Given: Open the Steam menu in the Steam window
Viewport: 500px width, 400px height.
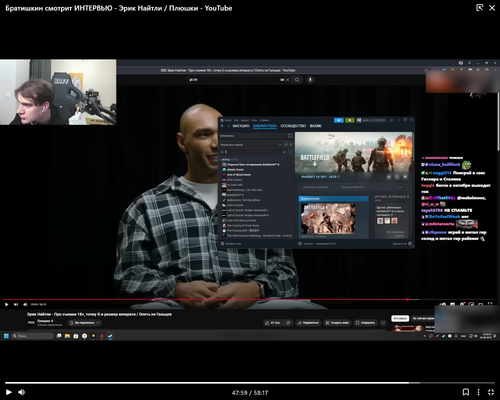Looking at the screenshot, I should click(x=228, y=120).
